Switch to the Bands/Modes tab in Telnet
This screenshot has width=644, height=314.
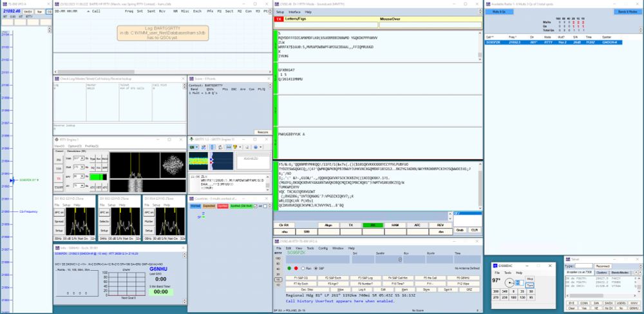(x=620, y=273)
